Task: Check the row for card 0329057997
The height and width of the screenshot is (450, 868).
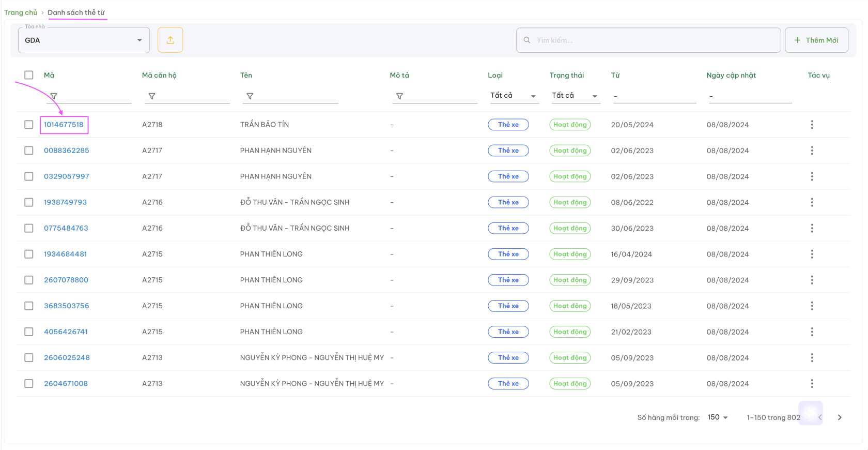Action: point(29,176)
